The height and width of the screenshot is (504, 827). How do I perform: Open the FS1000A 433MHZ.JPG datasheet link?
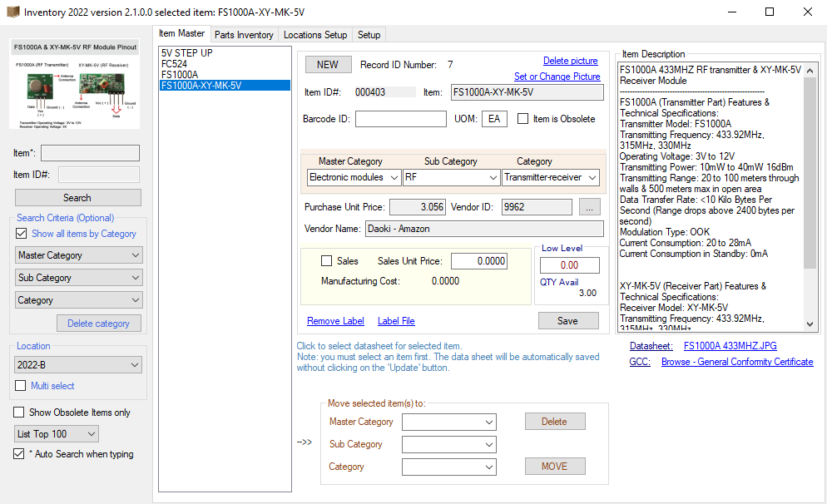click(x=730, y=346)
